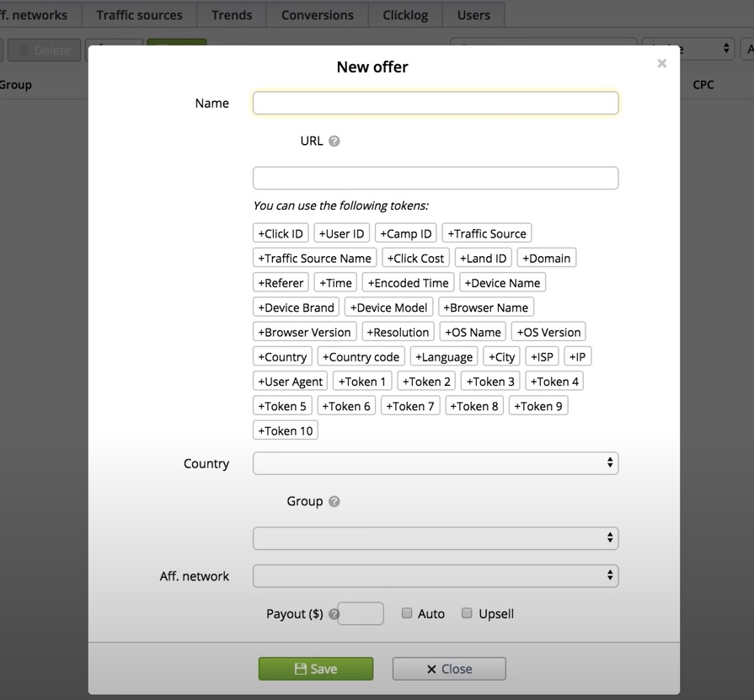Image resolution: width=754 pixels, height=700 pixels.
Task: Add the +Traffic Source token
Action: 487,233
